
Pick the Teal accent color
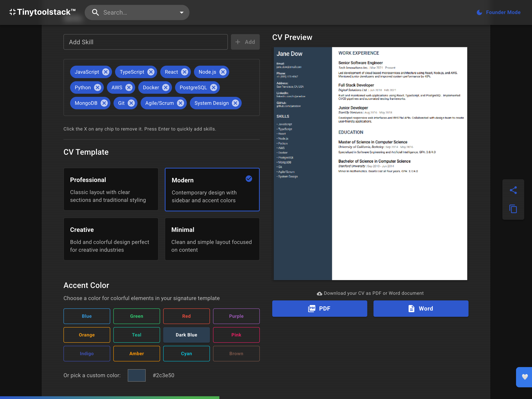click(x=136, y=335)
